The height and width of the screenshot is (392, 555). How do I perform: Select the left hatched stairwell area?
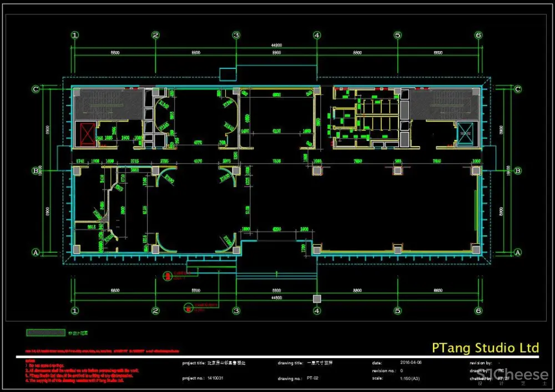pos(108,104)
